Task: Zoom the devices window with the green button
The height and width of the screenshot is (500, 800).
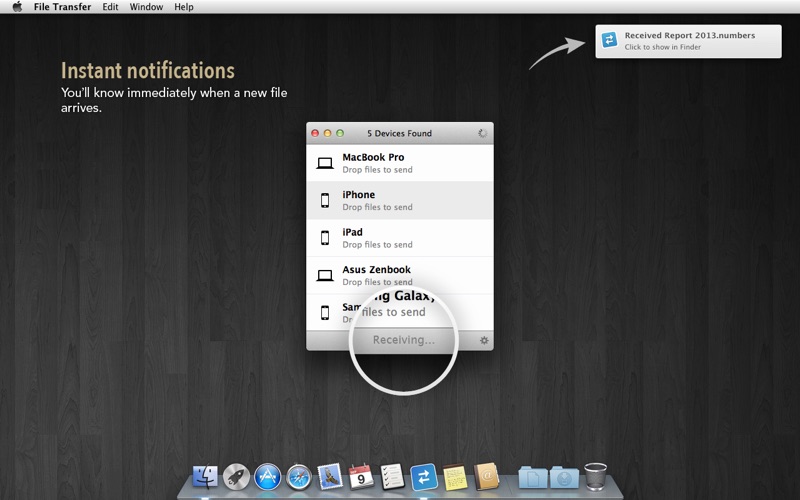Action: click(x=340, y=133)
